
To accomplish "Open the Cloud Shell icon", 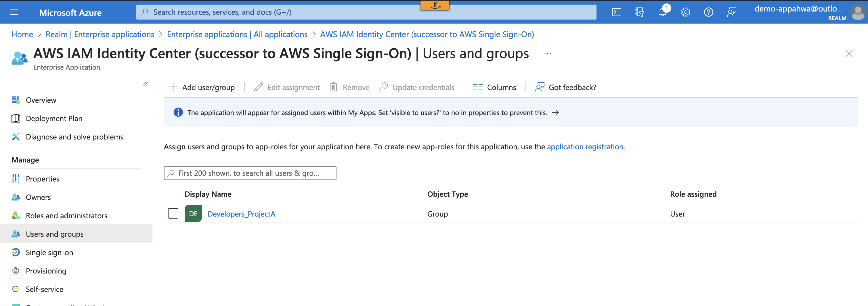I will [x=616, y=12].
